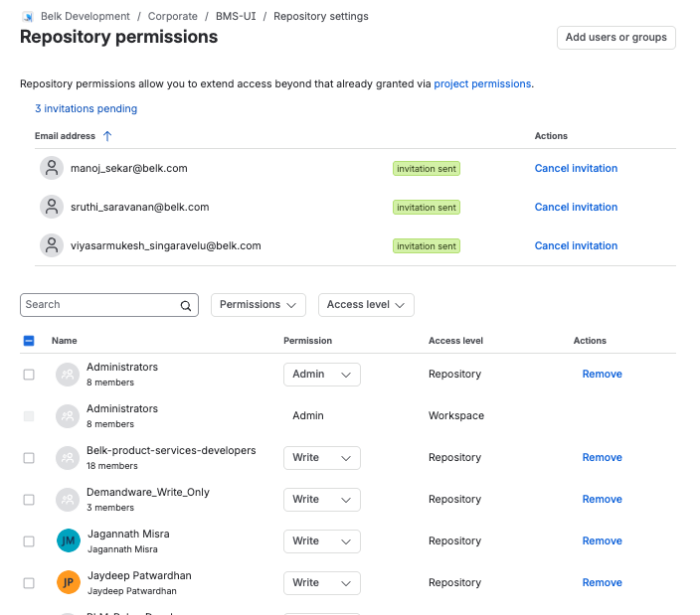Go to Belk Development breadcrumb
Viewport: 700px width, 615px height.
86,17
